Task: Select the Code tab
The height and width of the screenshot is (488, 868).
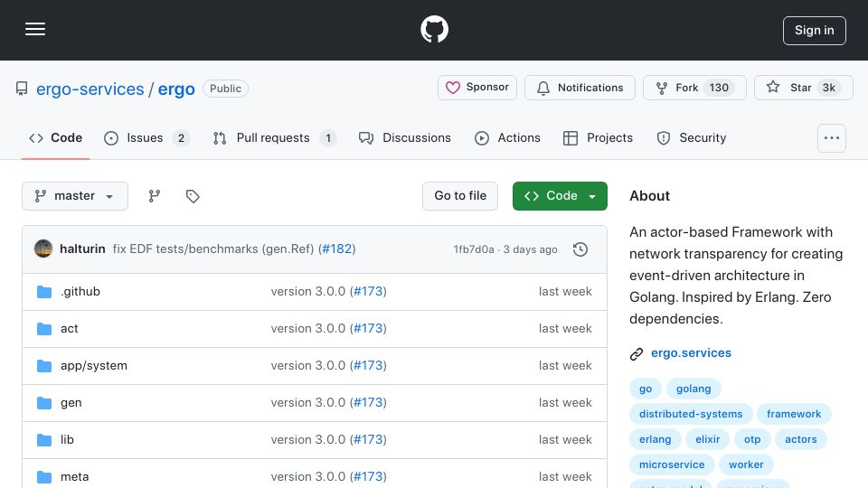Action: [x=55, y=137]
